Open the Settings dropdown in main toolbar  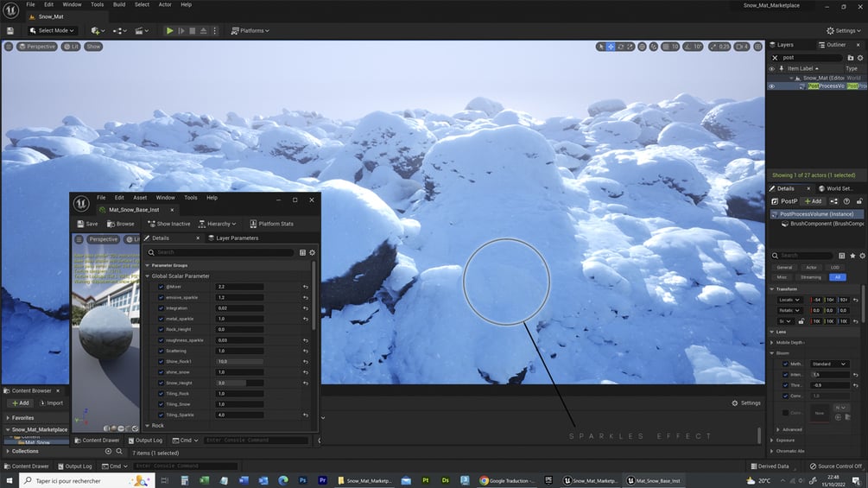click(844, 31)
